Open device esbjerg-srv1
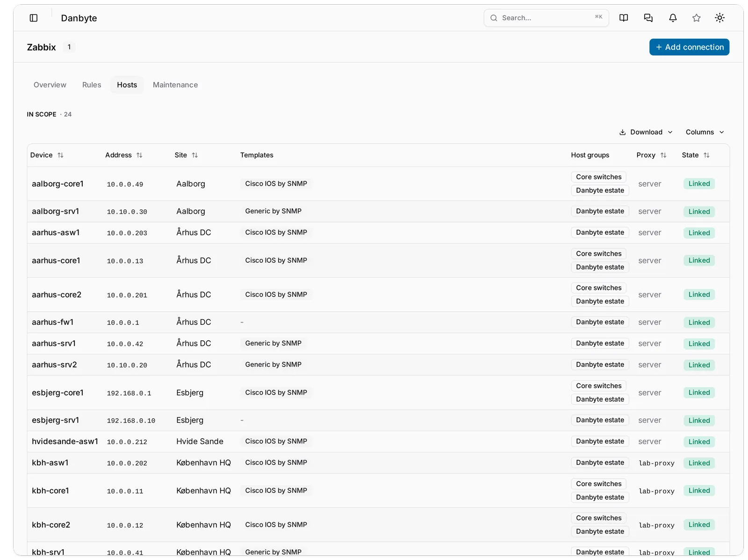Viewport: 748px width, 560px height. coord(55,420)
